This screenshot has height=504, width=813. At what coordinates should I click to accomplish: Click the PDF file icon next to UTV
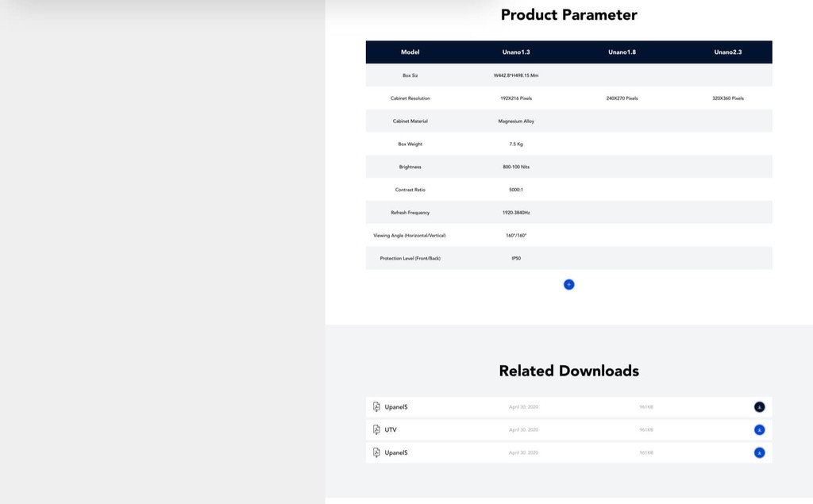(376, 430)
